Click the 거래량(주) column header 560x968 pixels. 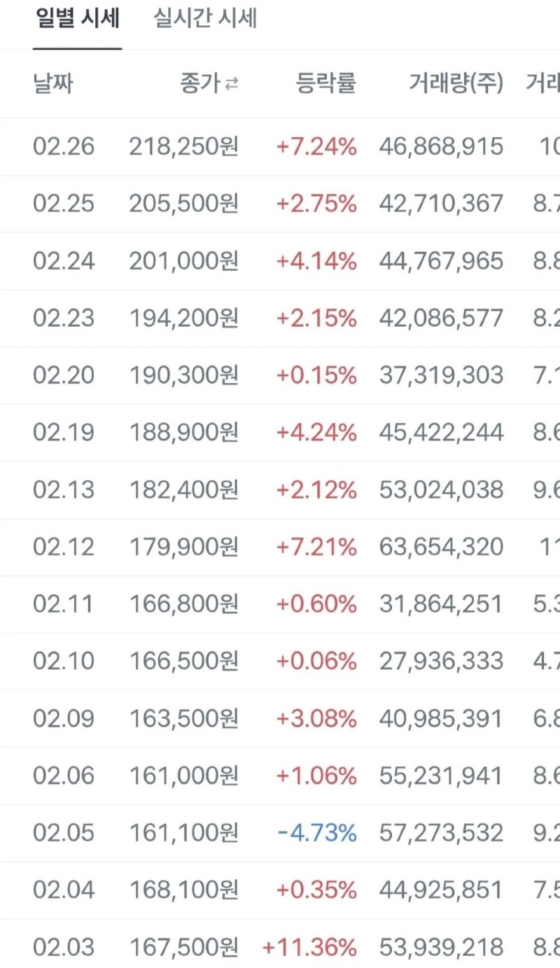tap(456, 84)
